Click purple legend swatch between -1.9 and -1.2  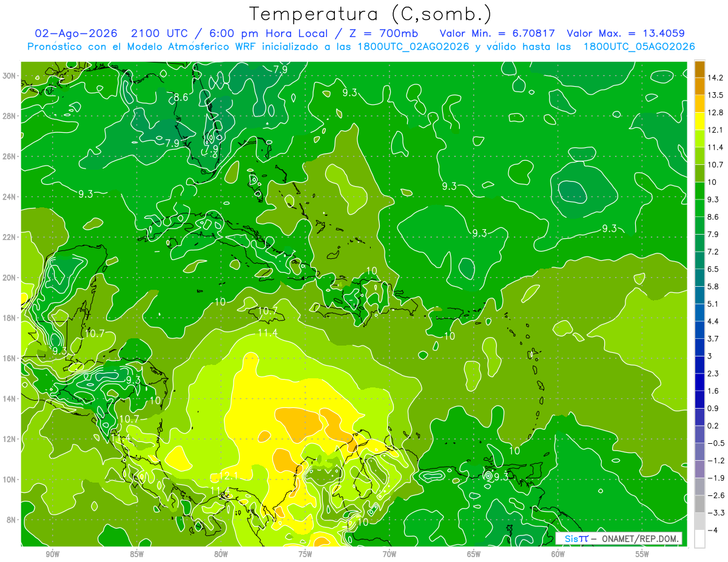699,470
